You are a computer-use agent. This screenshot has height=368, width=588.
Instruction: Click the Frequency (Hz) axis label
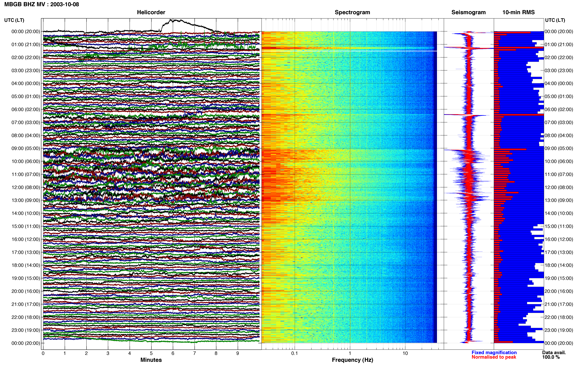[352, 360]
